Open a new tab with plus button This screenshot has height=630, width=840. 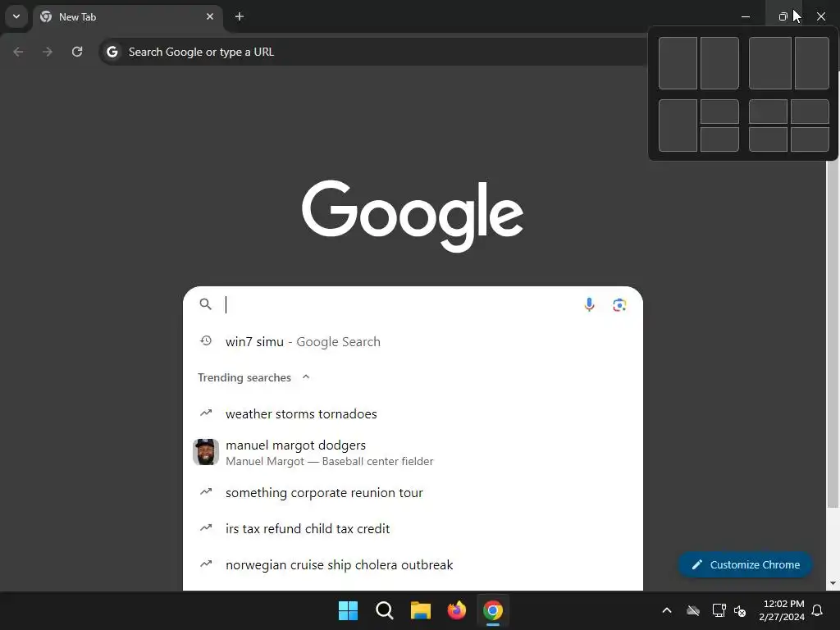tap(240, 16)
